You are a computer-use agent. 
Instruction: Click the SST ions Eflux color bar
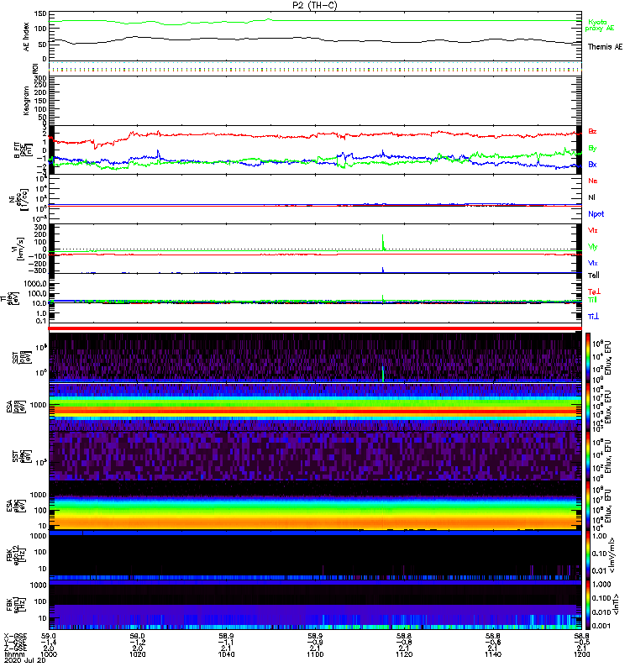(x=588, y=358)
